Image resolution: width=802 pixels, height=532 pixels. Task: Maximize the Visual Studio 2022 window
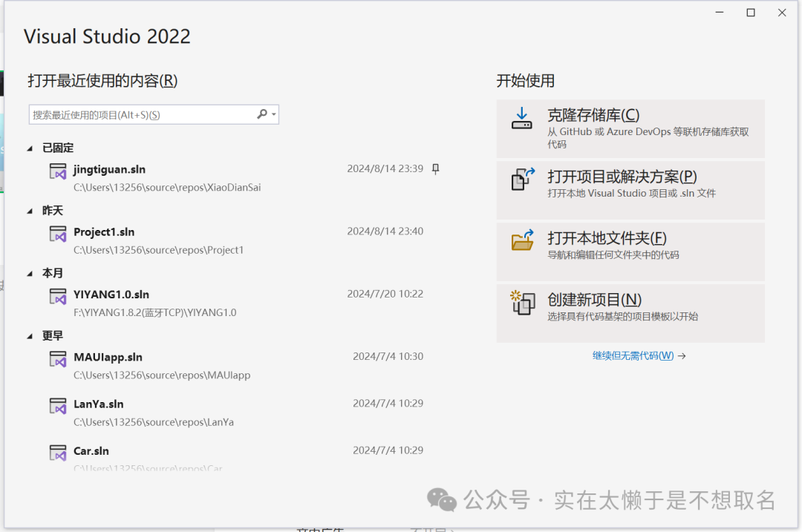[751, 13]
